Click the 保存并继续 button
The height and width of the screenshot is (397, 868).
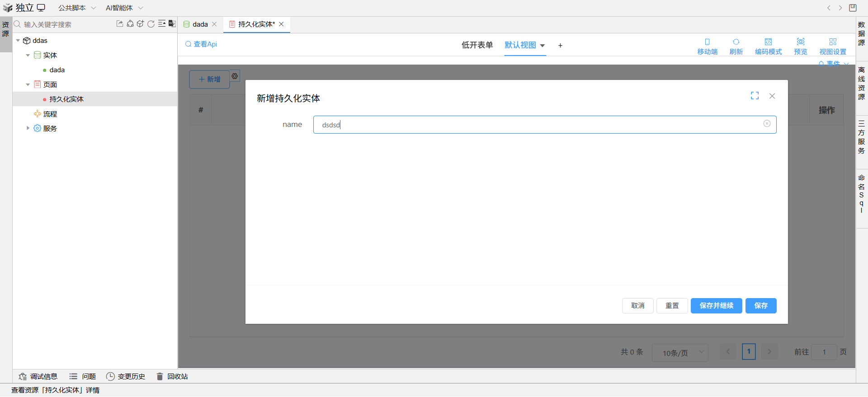tap(716, 306)
